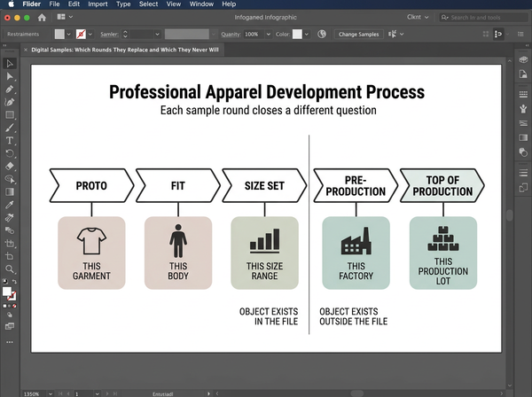This screenshot has width=532, height=397.
Task: Select the THIS FACTORY card
Action: [356, 253]
